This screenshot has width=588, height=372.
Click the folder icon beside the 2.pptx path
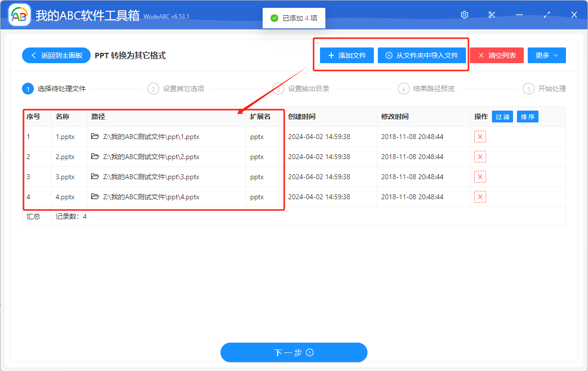(96, 157)
